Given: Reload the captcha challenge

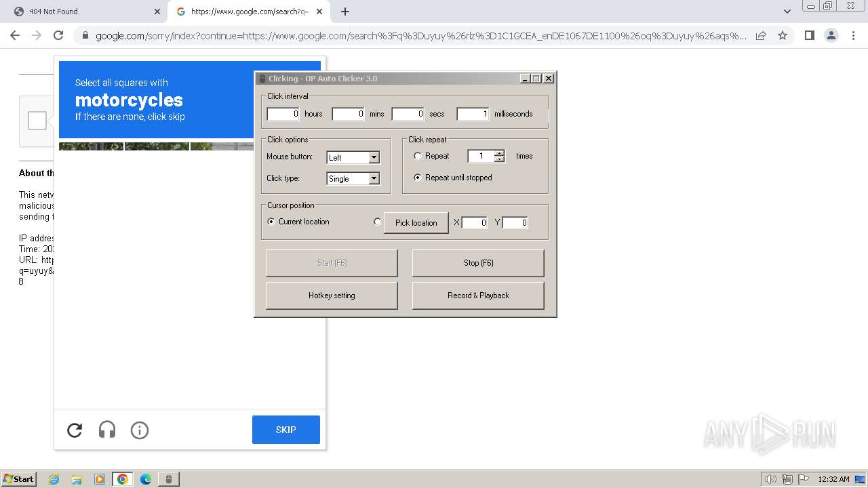Looking at the screenshot, I should click(x=75, y=430).
